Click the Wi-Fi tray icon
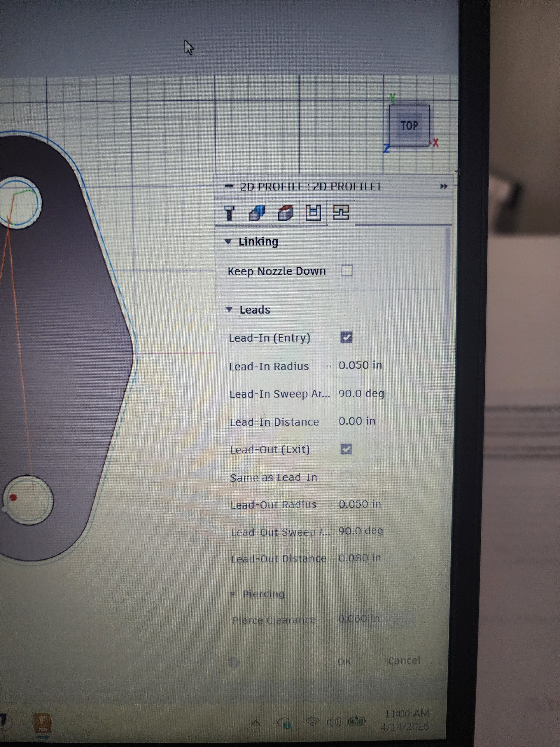 pyautogui.click(x=313, y=722)
